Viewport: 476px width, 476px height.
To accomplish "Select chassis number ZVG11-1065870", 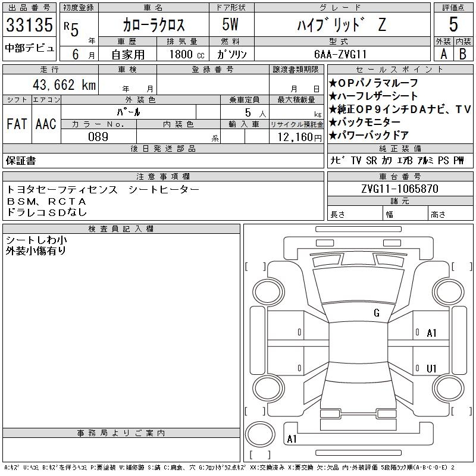I will (400, 189).
